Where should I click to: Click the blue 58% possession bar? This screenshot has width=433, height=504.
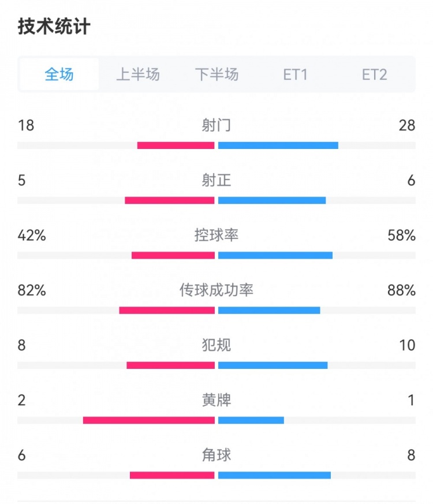point(275,255)
